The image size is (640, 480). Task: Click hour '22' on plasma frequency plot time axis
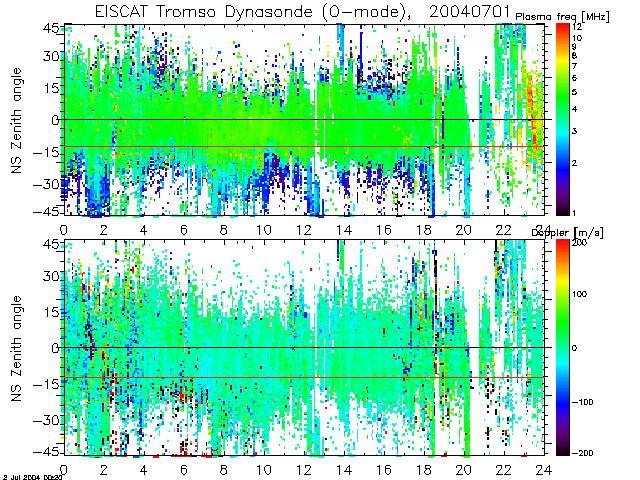pos(504,231)
